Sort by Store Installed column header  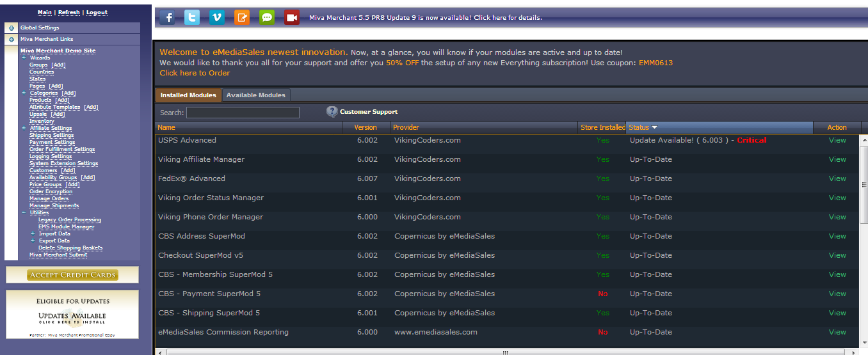(x=603, y=127)
